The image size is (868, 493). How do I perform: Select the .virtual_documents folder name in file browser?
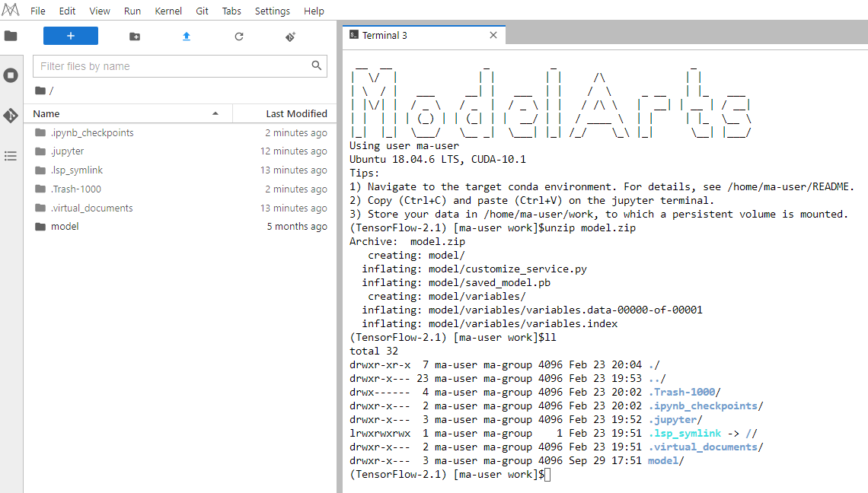click(92, 208)
